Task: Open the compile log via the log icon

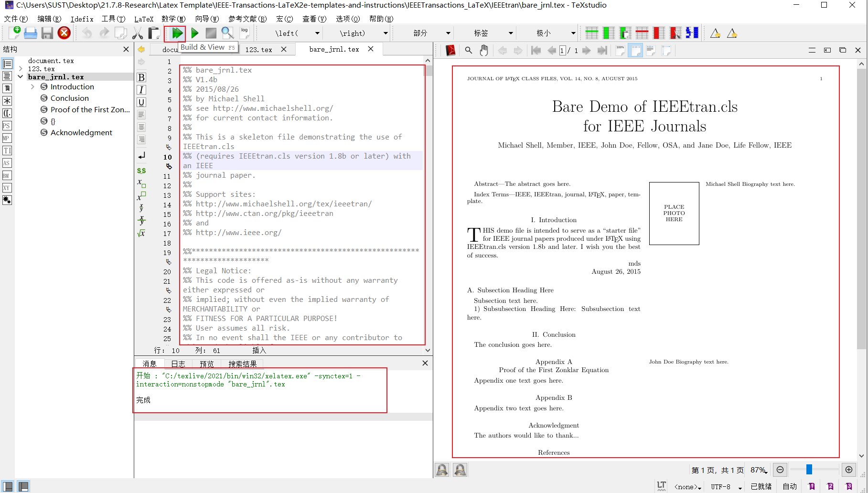Action: [x=244, y=32]
